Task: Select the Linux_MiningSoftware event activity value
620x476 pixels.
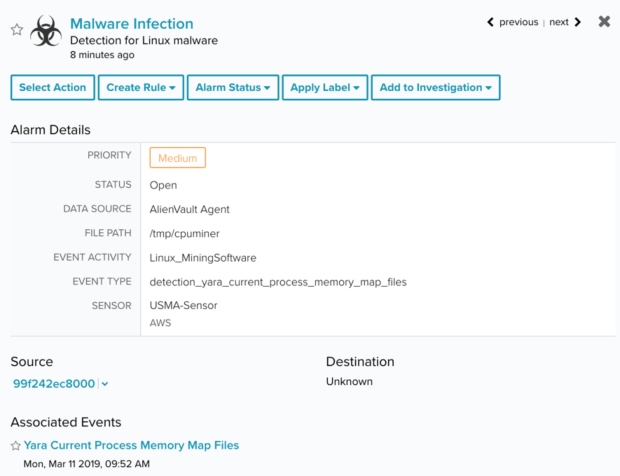Action: pyautogui.click(x=203, y=258)
